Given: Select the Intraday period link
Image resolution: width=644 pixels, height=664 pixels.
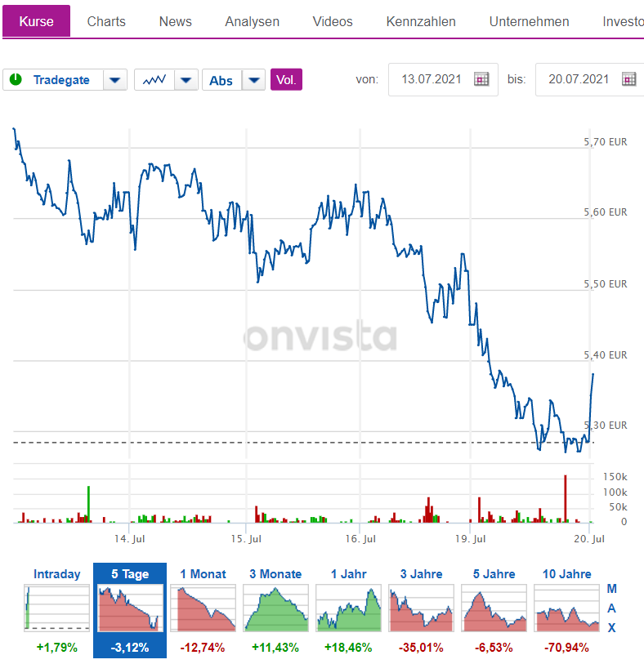Looking at the screenshot, I should tap(56, 574).
